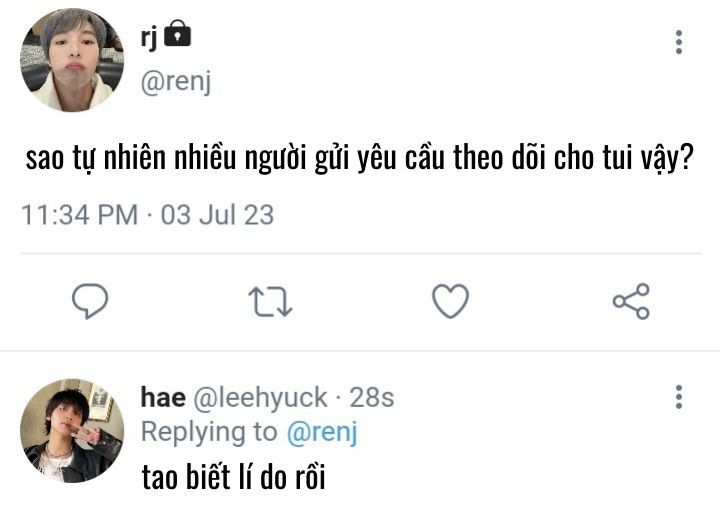Screen dimensions: 720x530
Task: Click the "Replying to" label
Action: click(208, 432)
